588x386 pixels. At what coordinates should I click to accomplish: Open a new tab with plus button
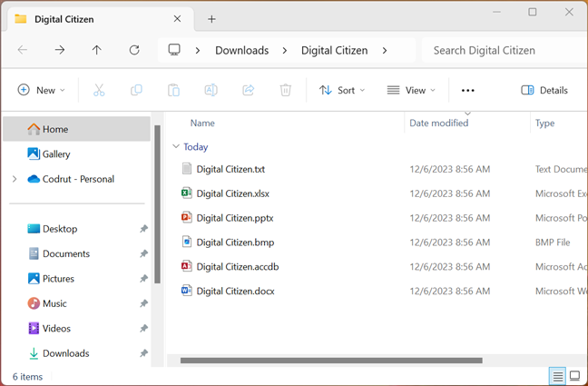point(211,18)
